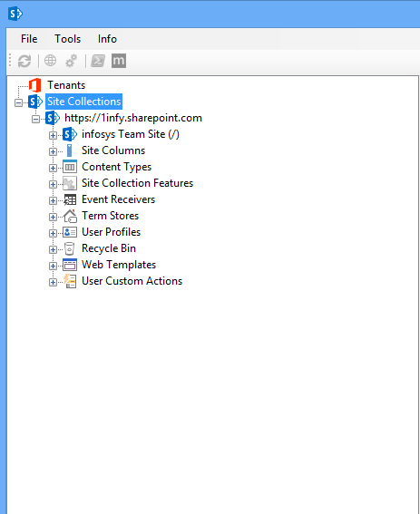Open the File menu

point(29,39)
